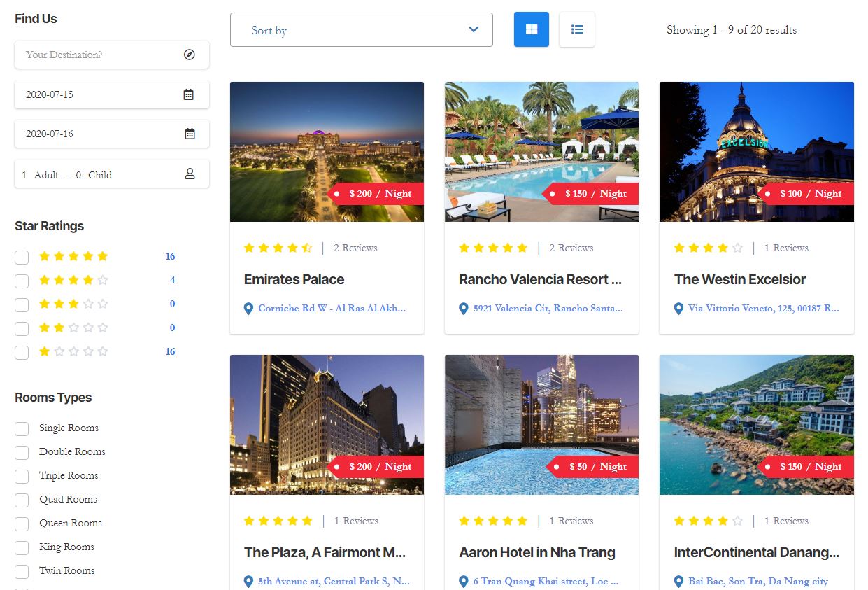Enable the Single Rooms filter

pyautogui.click(x=22, y=428)
